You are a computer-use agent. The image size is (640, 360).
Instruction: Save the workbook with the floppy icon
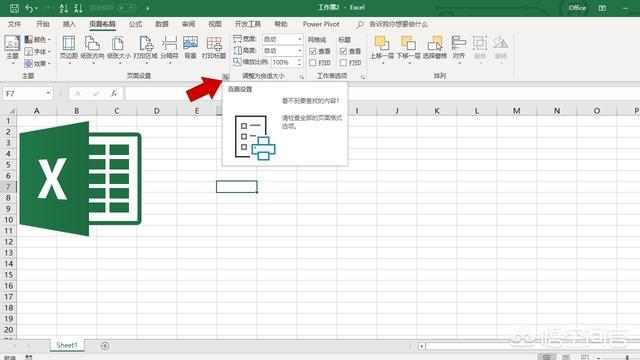(14, 8)
